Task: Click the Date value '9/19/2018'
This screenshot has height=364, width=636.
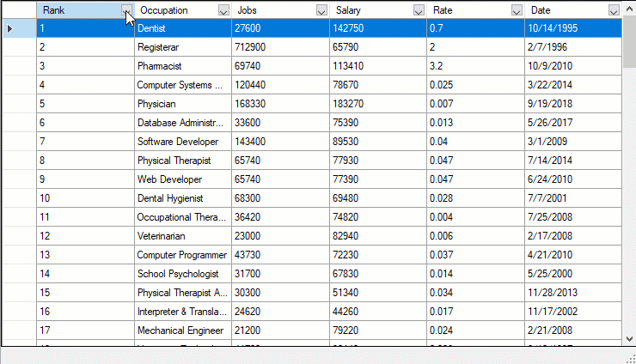Action: tap(573, 104)
